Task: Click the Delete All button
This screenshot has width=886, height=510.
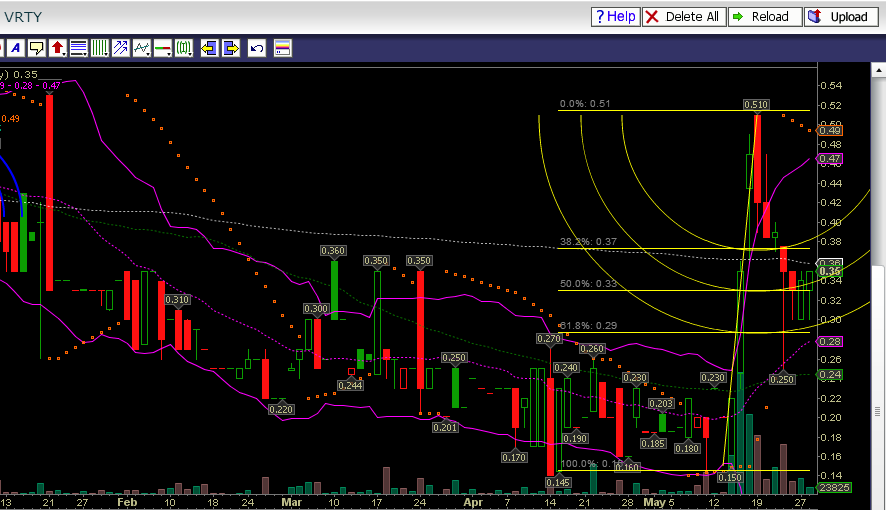Action: pos(684,17)
